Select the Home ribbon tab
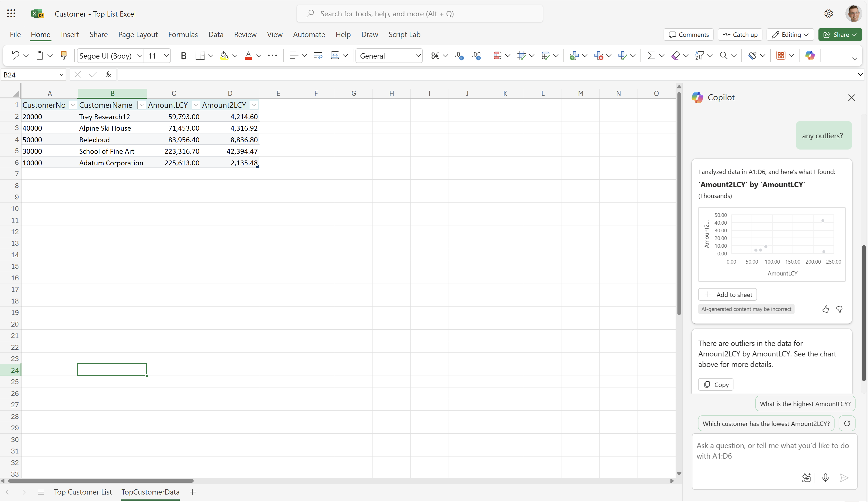Image resolution: width=868 pixels, height=502 pixels. [x=40, y=34]
